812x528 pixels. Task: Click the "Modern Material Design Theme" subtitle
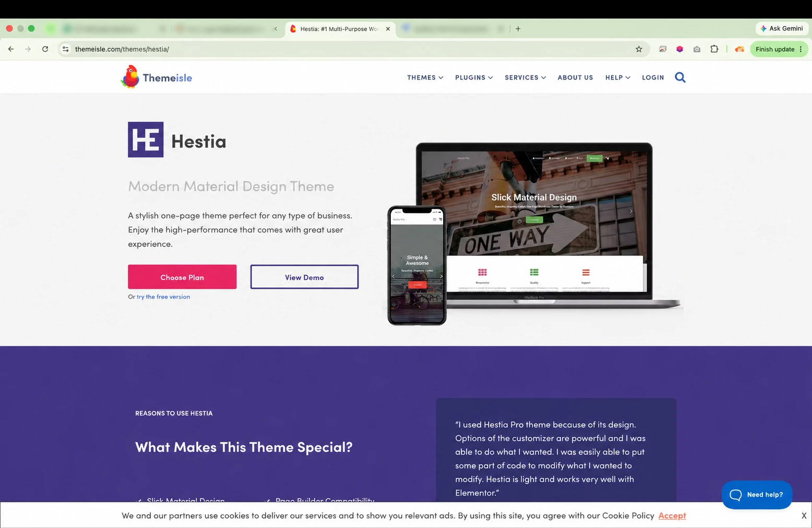click(231, 186)
